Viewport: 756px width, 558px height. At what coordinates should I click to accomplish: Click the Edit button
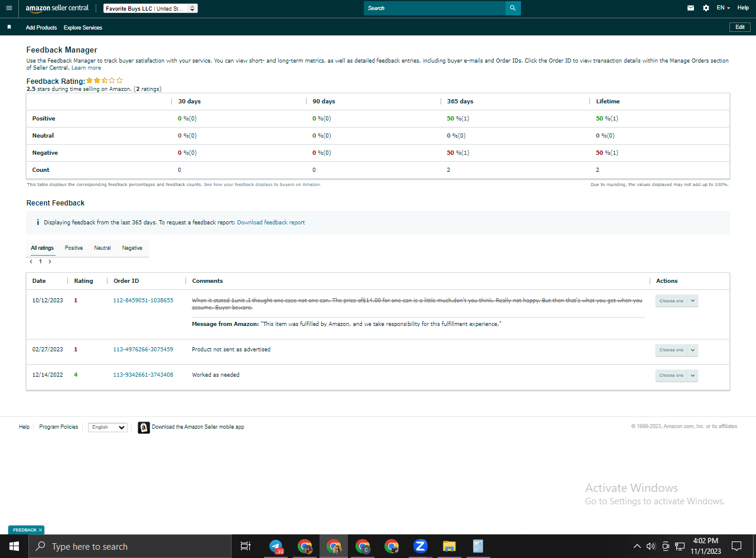pos(740,27)
